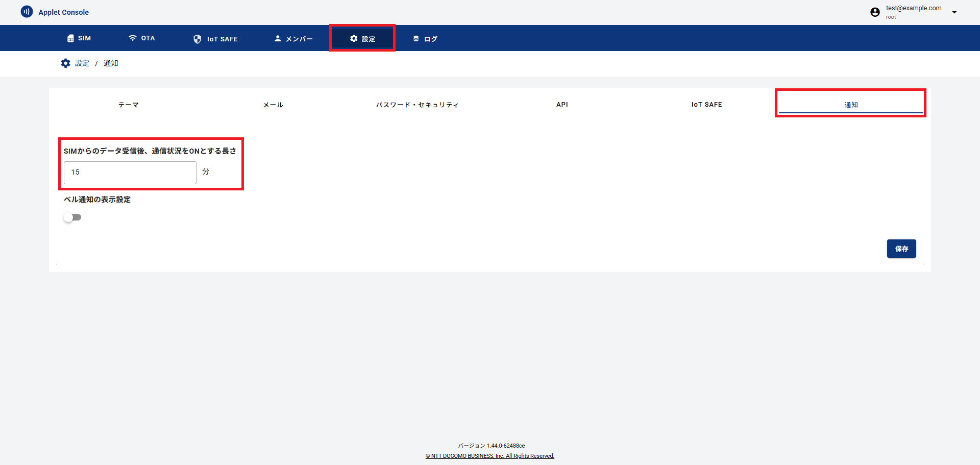Image resolution: width=980 pixels, height=465 pixels.
Task: Click the IoT SAFE shield icon
Action: (x=197, y=38)
